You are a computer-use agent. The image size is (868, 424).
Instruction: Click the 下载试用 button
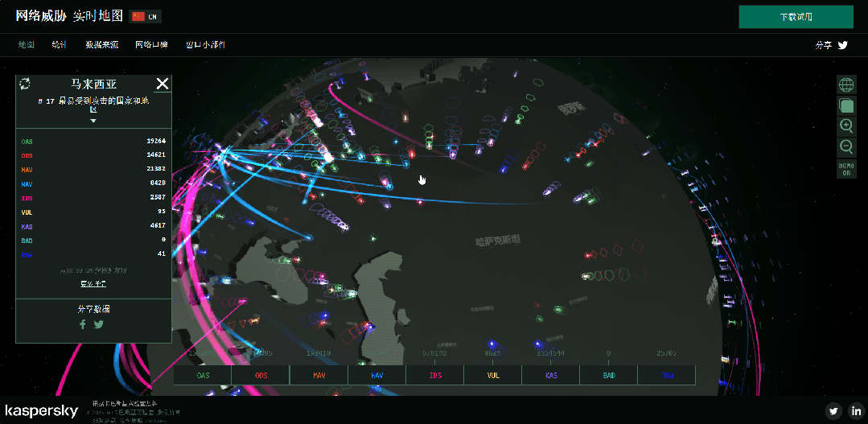point(796,17)
